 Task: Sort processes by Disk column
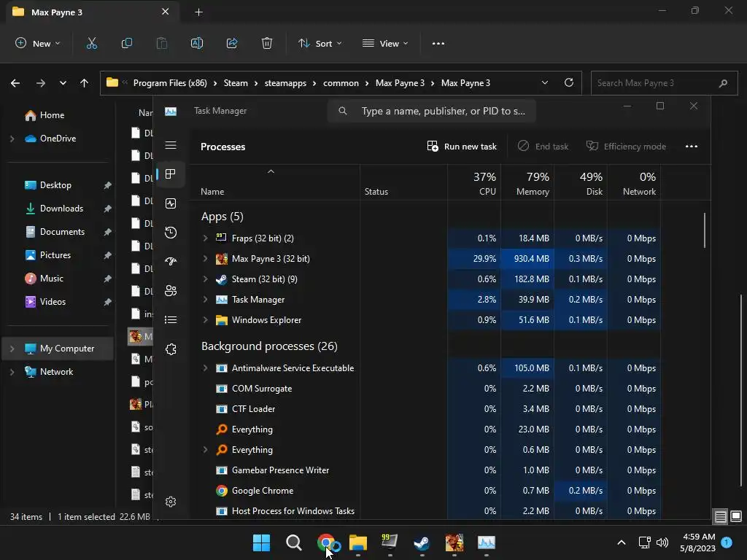581,183
